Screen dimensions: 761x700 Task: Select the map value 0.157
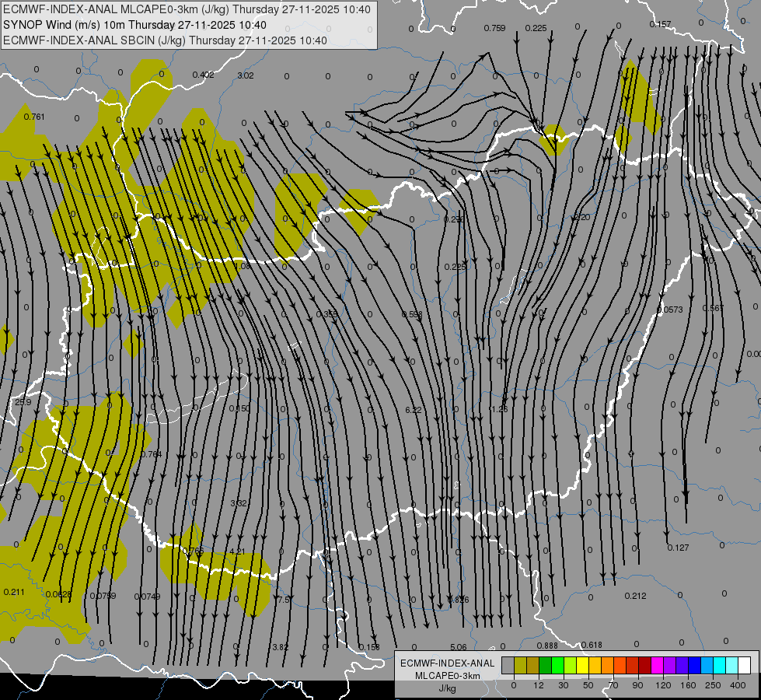coord(660,24)
